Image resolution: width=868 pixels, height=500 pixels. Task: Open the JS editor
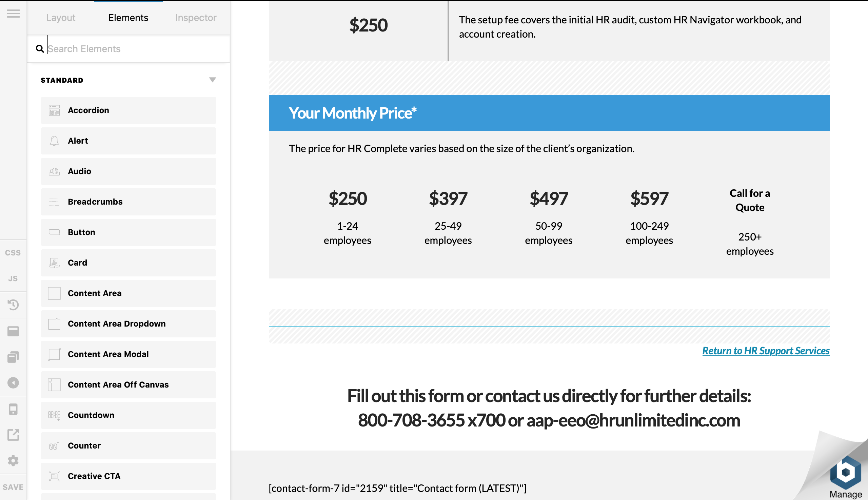(13, 278)
